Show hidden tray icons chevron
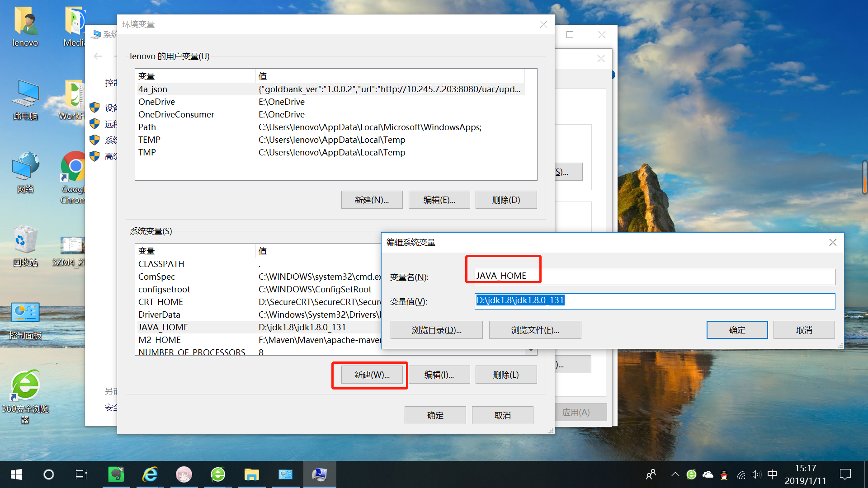 click(x=675, y=474)
